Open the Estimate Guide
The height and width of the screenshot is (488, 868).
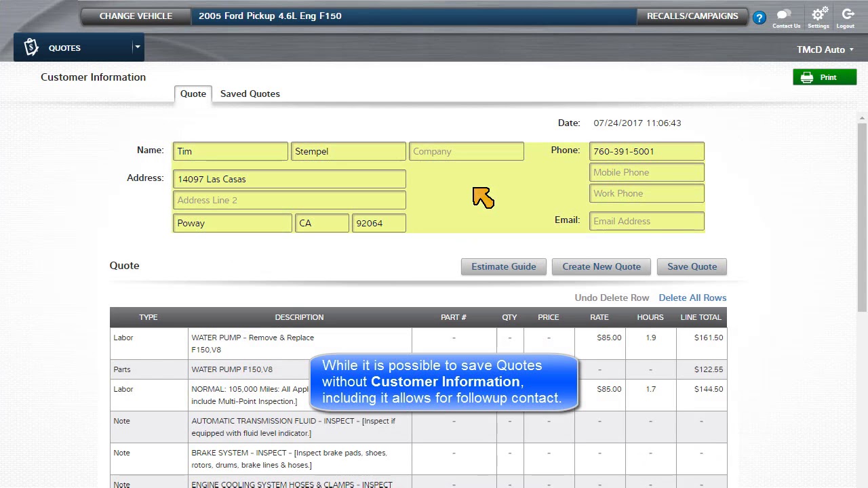[503, 266]
